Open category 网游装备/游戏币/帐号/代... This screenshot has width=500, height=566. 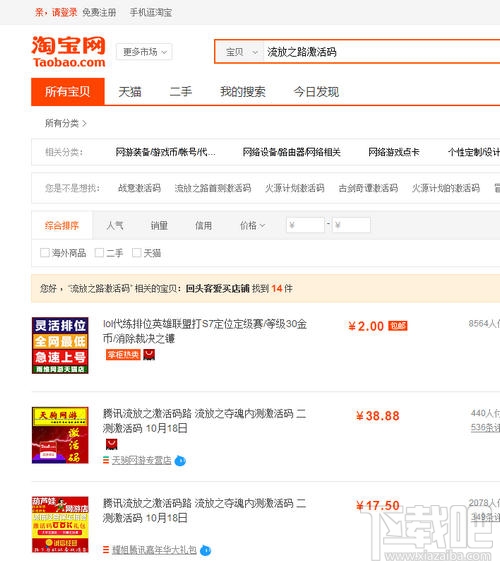165,152
